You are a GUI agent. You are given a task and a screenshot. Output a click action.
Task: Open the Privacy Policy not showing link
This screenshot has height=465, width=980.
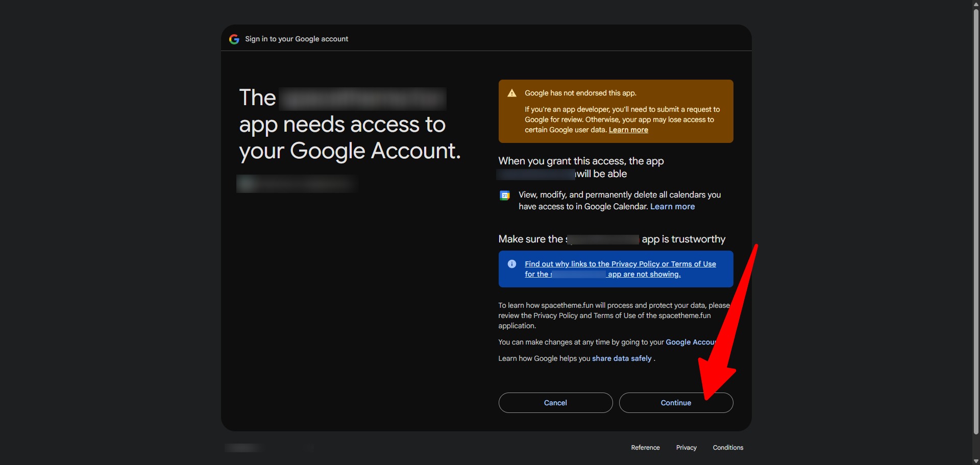point(620,269)
